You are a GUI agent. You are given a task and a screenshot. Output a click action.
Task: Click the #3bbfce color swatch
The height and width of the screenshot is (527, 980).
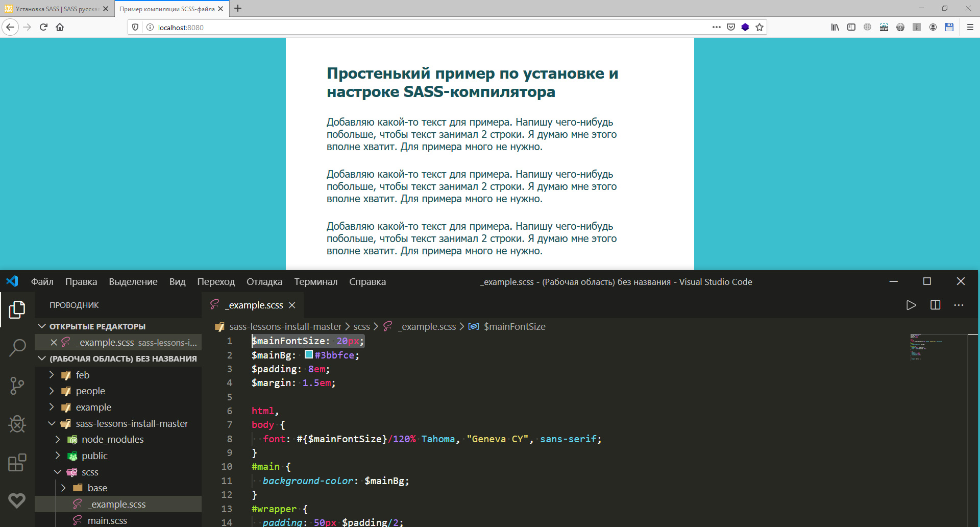coord(309,354)
